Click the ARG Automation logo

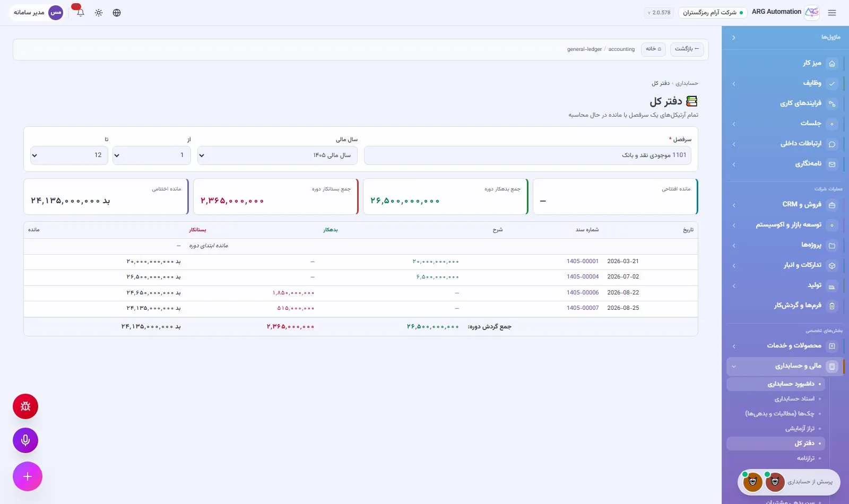[812, 12]
